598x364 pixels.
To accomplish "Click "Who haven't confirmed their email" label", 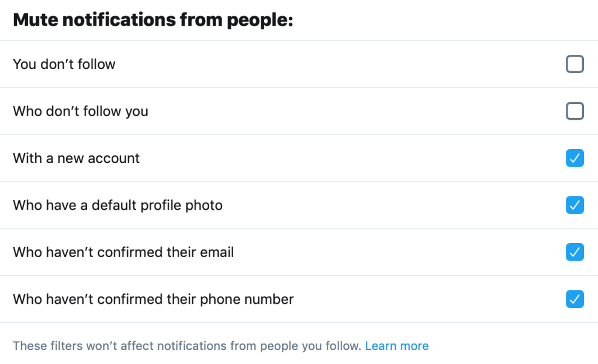I will click(123, 252).
